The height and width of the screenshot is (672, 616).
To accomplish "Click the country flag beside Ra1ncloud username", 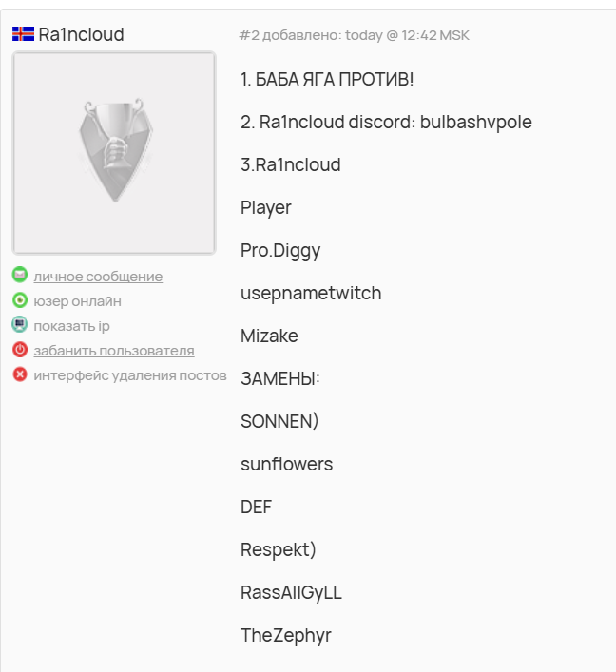I will tap(23, 34).
